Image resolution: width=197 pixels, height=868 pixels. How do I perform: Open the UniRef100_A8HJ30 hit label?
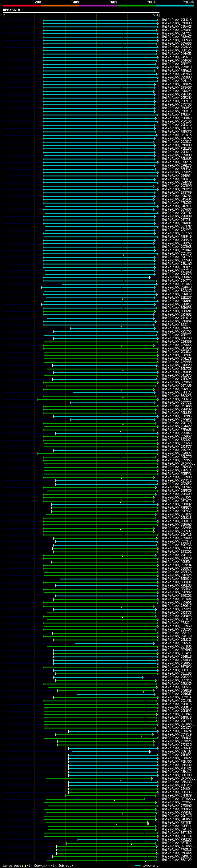177,765
